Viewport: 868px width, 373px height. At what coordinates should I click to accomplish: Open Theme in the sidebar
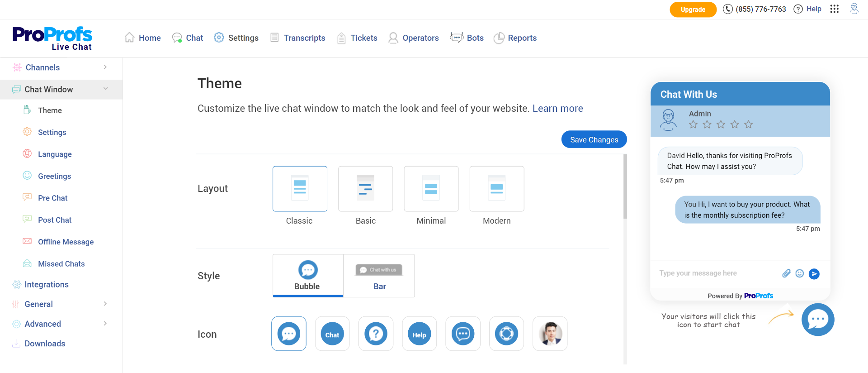pyautogui.click(x=50, y=110)
